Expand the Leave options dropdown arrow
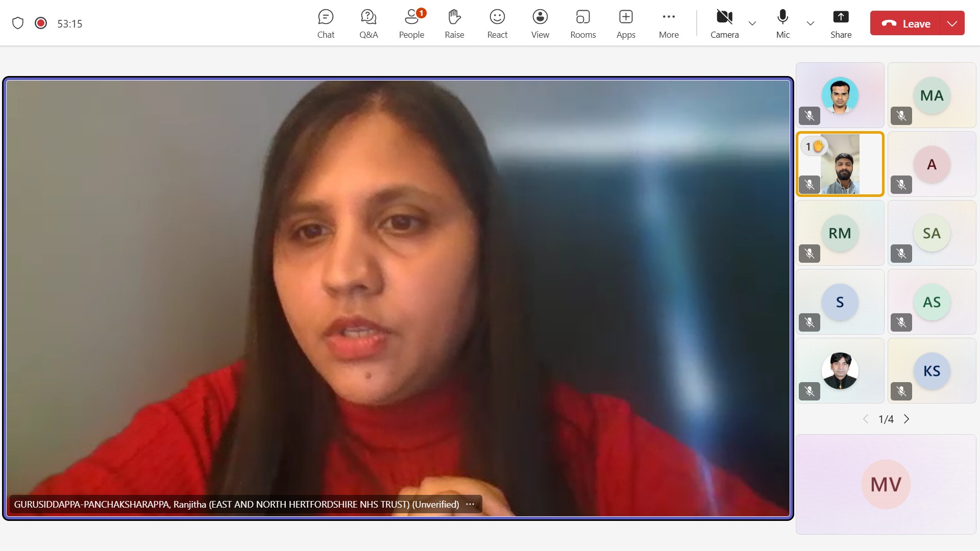Image resolution: width=980 pixels, height=551 pixels. [952, 23]
